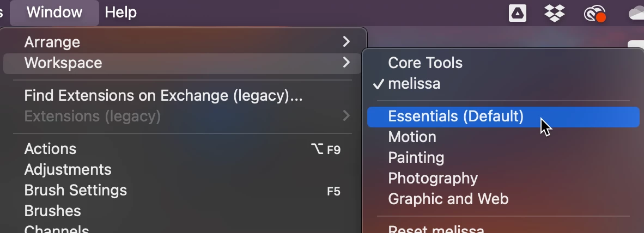This screenshot has width=644, height=233.
Task: Click the cloud icon at menu bar edge
Action: tap(636, 13)
